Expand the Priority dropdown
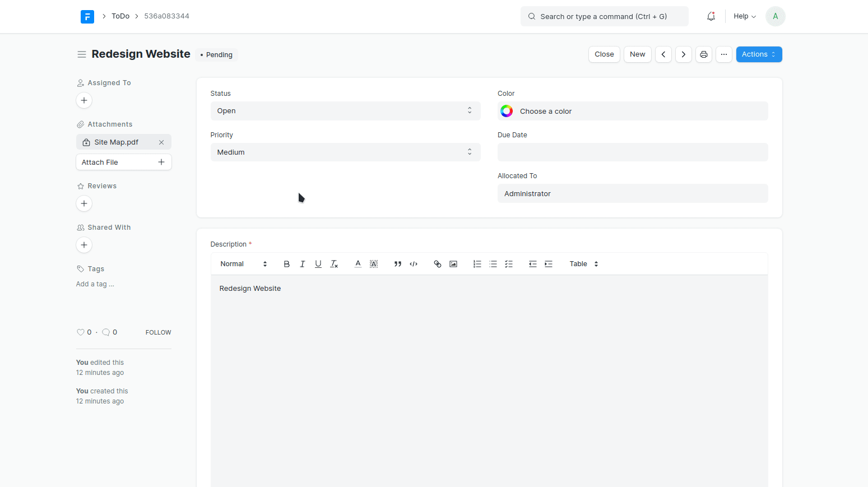 (x=345, y=152)
